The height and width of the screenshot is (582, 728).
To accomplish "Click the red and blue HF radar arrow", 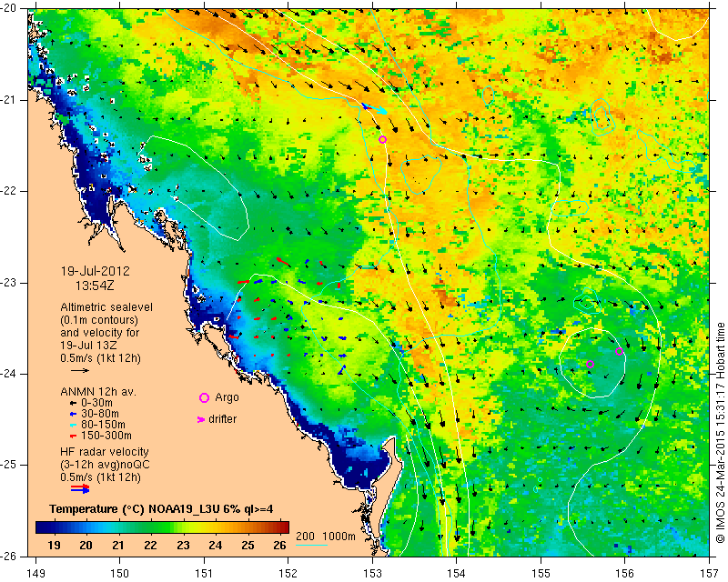I will [80, 488].
